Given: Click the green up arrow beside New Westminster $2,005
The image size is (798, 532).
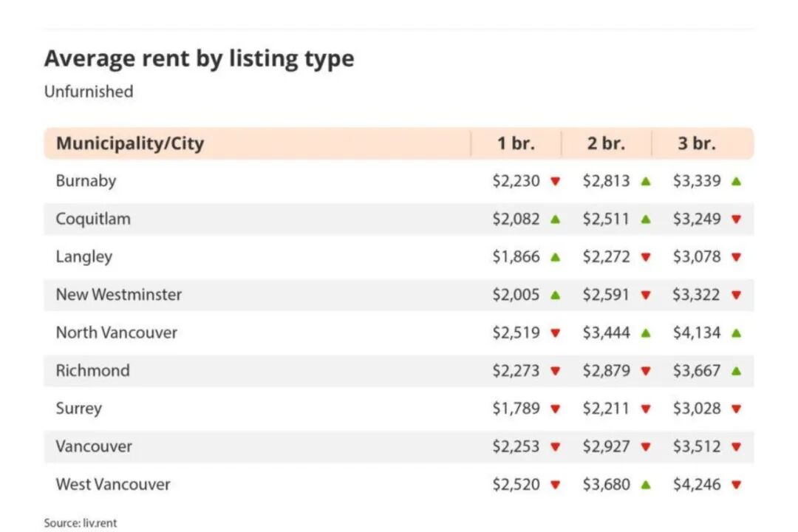Looking at the screenshot, I should pos(555,295).
